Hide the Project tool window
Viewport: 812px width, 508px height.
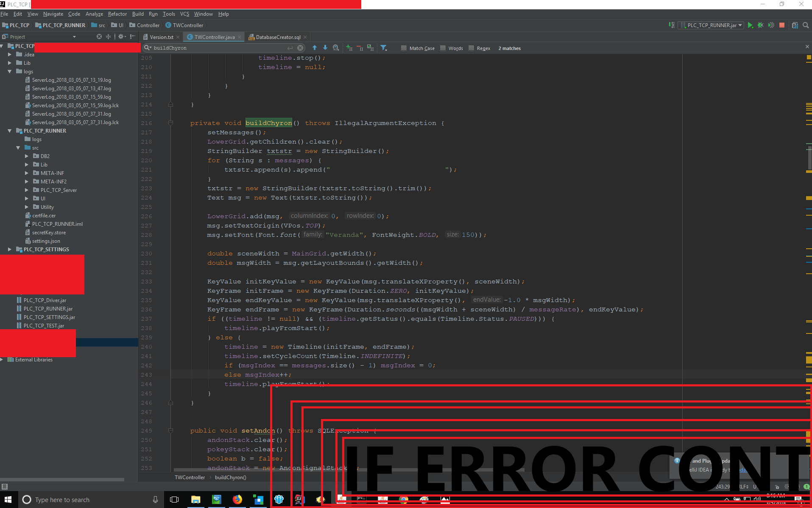(133, 36)
